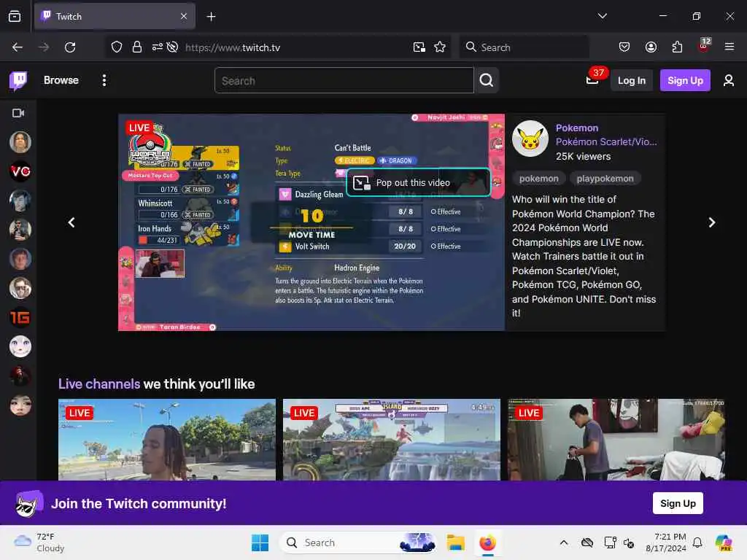Open the Pokemon channel name link
This screenshot has width=747, height=560.
[577, 128]
